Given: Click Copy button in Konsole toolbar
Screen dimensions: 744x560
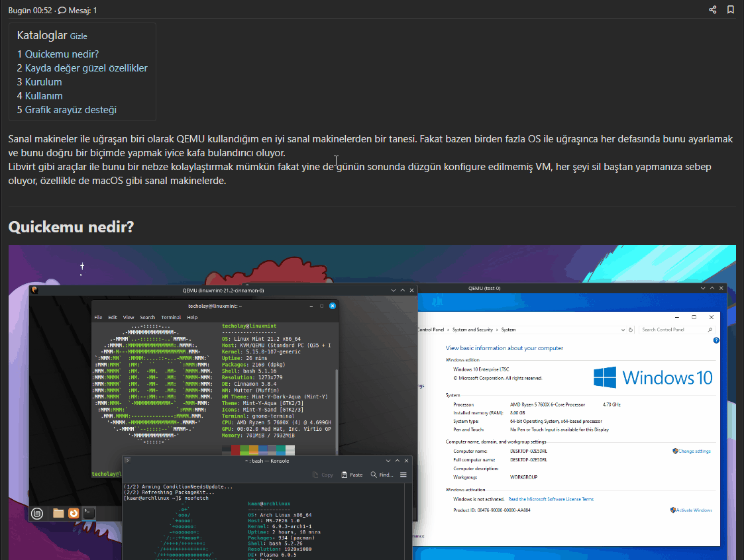Looking at the screenshot, I should pyautogui.click(x=323, y=475).
